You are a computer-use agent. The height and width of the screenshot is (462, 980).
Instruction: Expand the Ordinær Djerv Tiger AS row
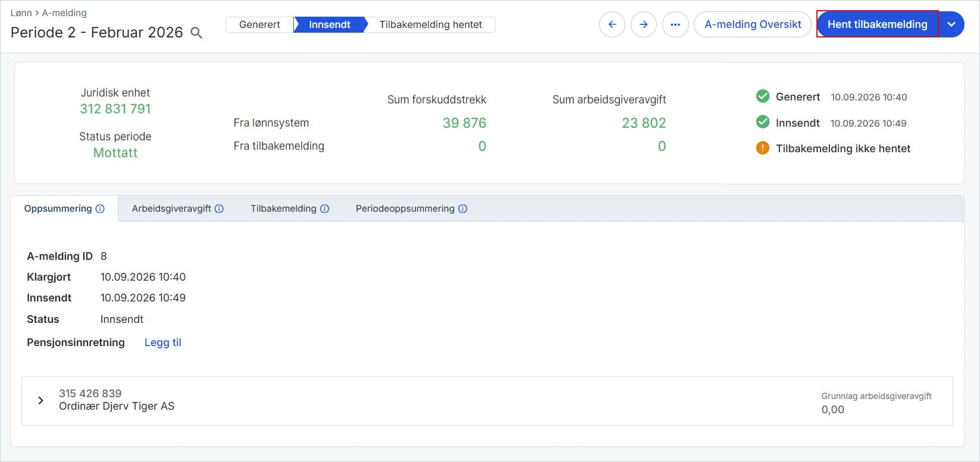[x=40, y=400]
